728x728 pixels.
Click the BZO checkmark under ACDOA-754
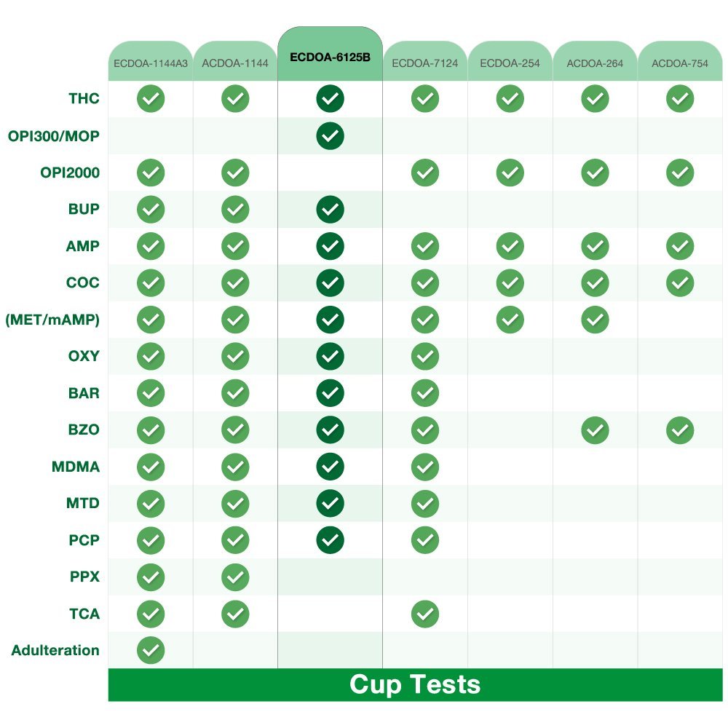tap(680, 430)
